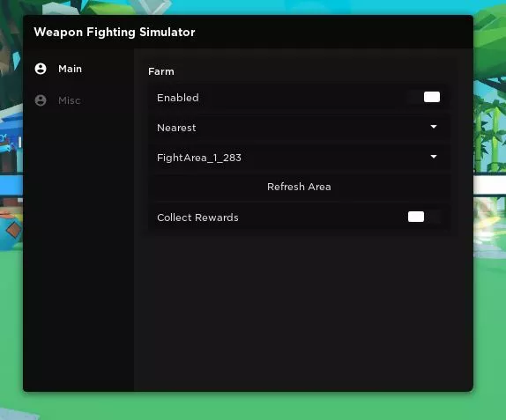This screenshot has height=420, width=506.
Task: Click the FightArea_1_283 selection text
Action: pyautogui.click(x=199, y=158)
